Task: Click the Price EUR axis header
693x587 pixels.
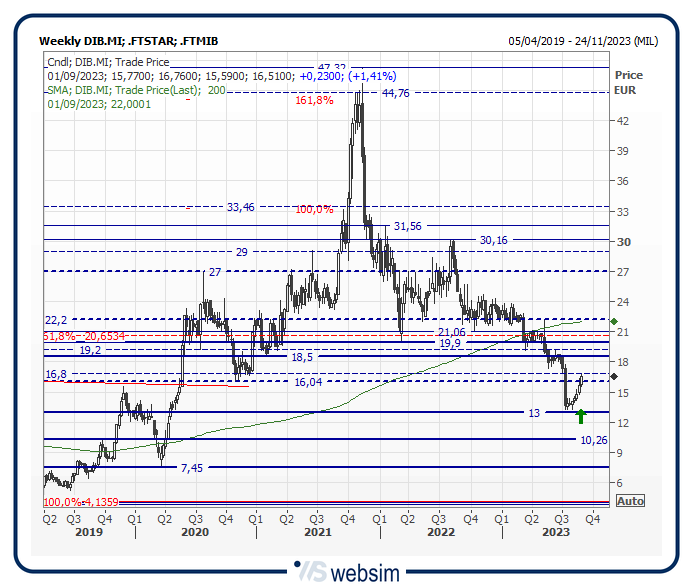Action: pyautogui.click(x=629, y=82)
